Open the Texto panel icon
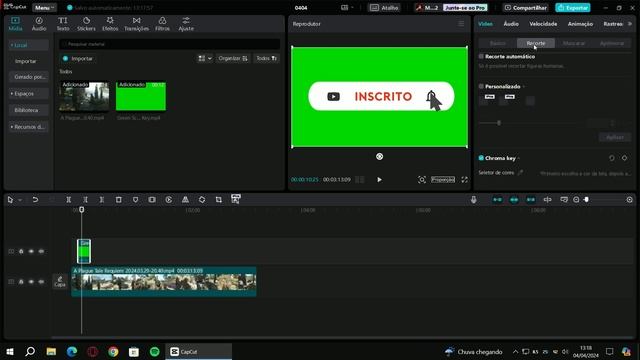 62,24
